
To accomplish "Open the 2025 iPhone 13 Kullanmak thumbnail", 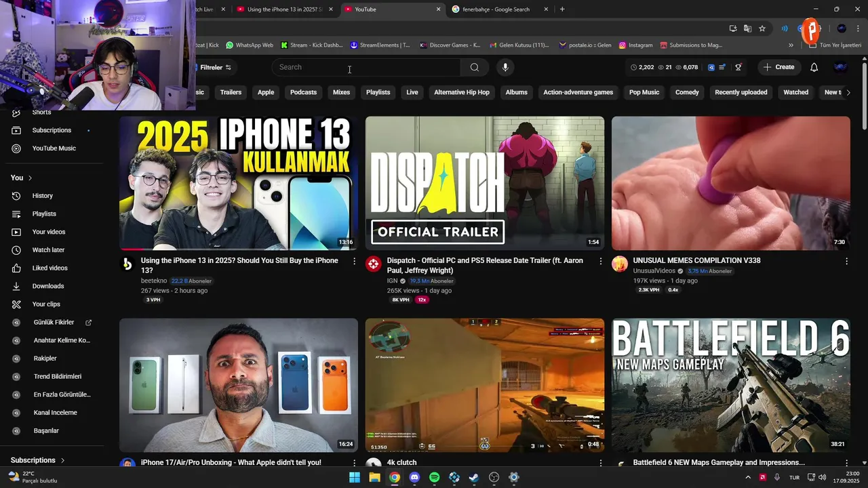I will (x=239, y=183).
